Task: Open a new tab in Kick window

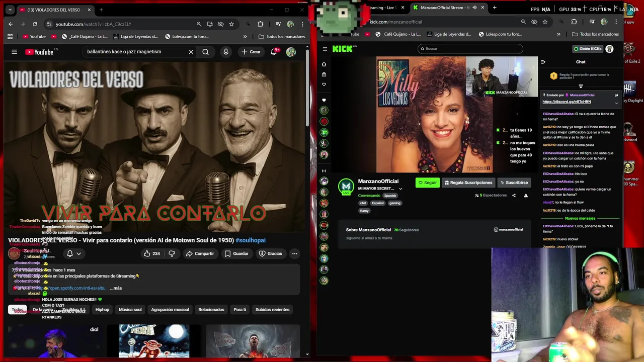Action: [x=495, y=8]
